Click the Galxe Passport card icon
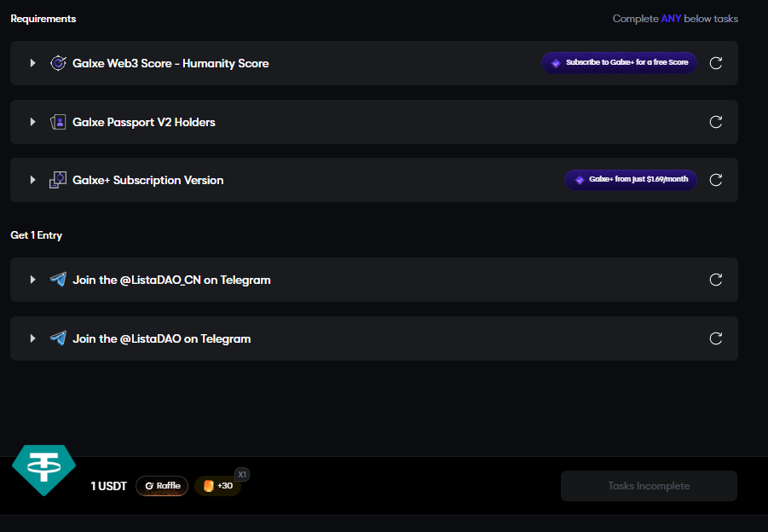 58,122
